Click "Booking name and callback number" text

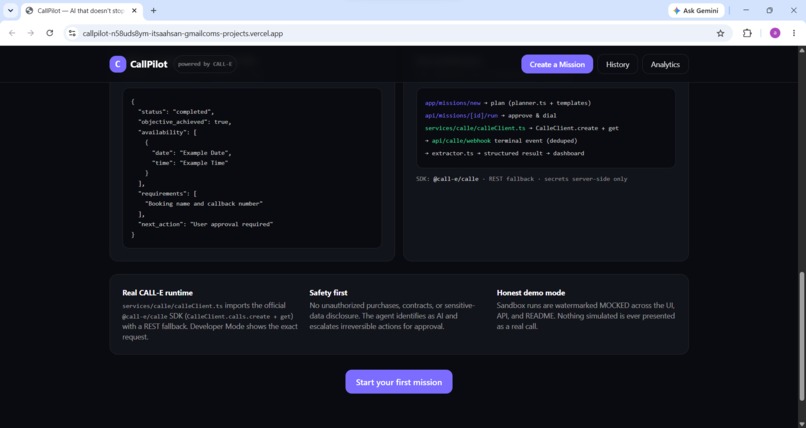coord(204,203)
